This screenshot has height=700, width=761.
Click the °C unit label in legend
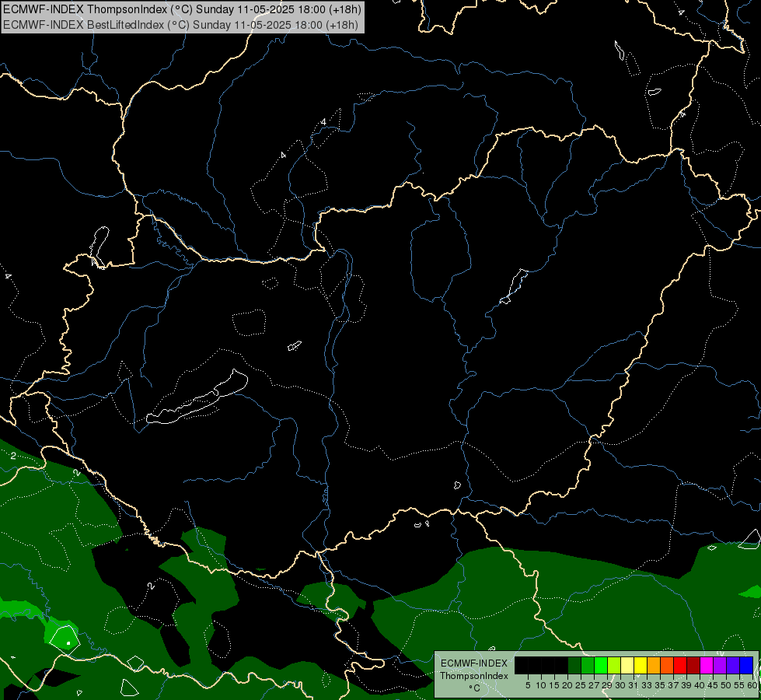[x=474, y=688]
